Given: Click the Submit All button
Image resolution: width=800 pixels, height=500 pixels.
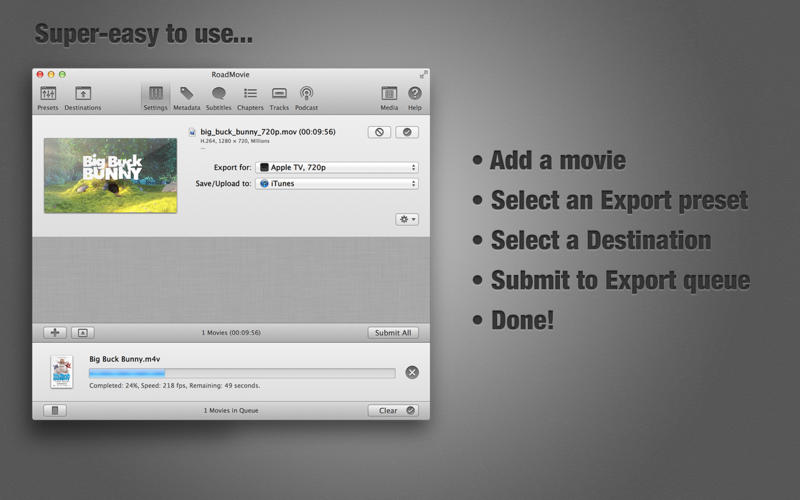Looking at the screenshot, I should point(393,333).
